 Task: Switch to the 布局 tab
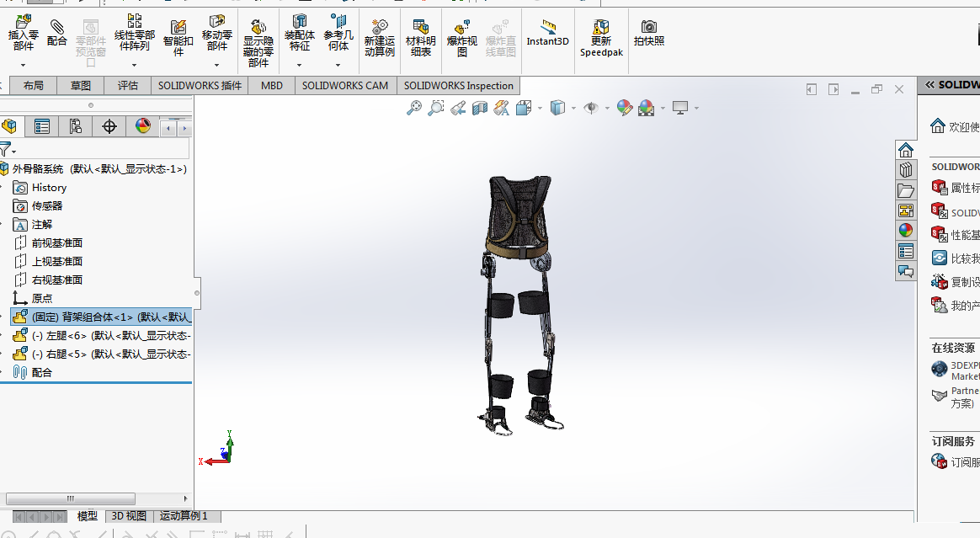[33, 86]
